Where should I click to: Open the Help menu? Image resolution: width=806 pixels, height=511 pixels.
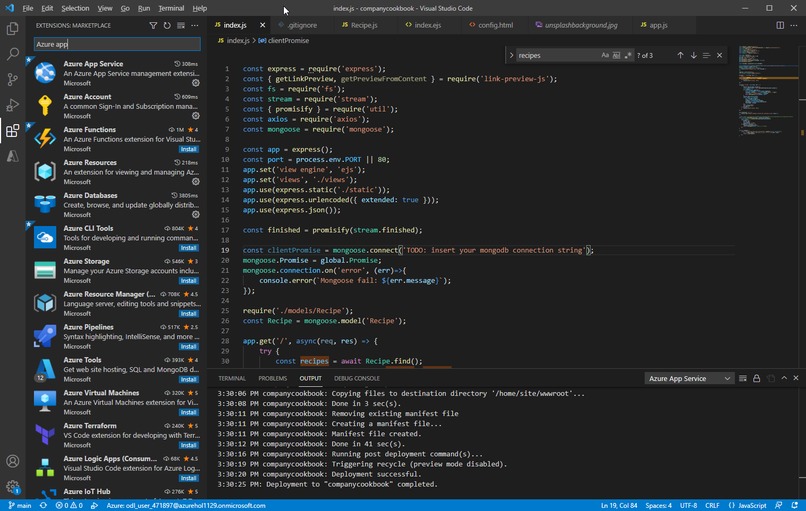(x=199, y=8)
